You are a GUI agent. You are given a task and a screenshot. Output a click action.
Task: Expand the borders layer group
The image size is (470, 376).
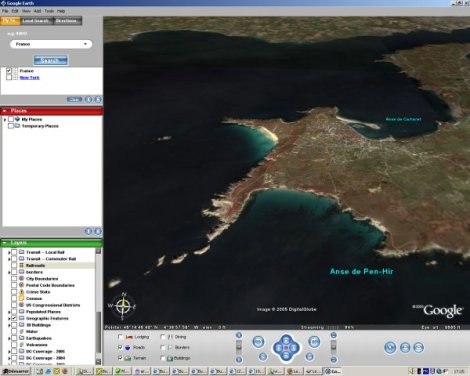click(9, 272)
